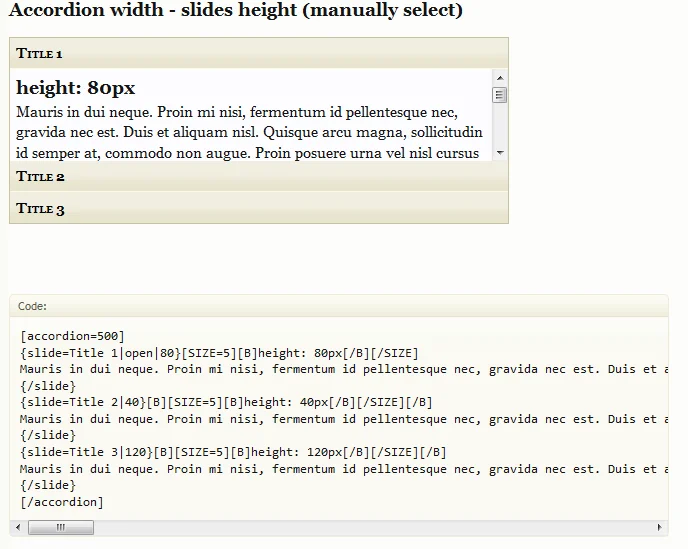Click the "Code:" label above the code box

32,306
